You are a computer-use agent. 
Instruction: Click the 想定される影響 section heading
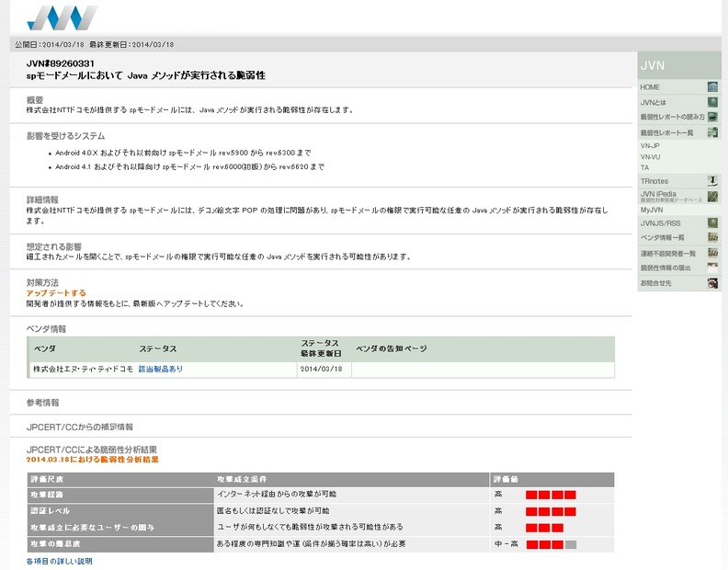(x=54, y=246)
